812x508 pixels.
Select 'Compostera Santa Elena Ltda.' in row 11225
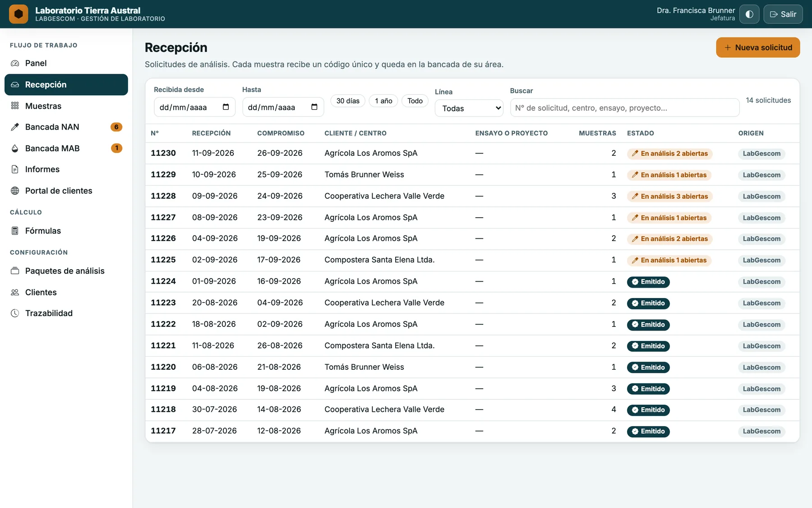379,260
